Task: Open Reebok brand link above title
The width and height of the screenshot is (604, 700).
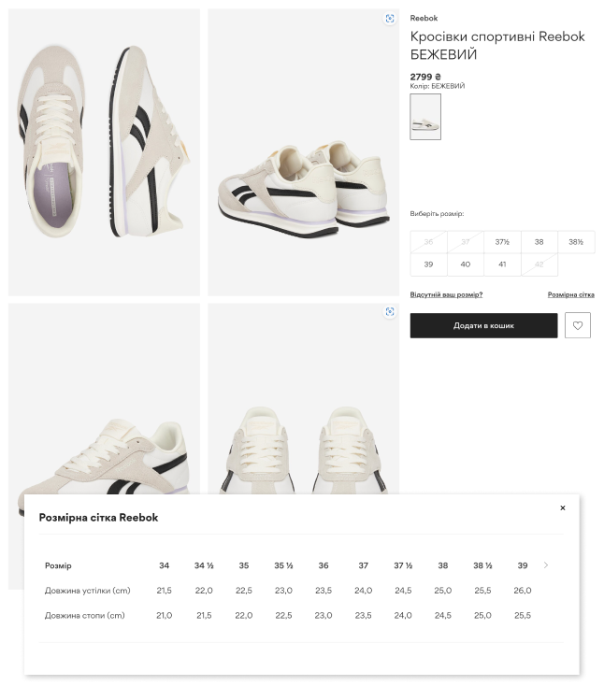Action: 424,19
